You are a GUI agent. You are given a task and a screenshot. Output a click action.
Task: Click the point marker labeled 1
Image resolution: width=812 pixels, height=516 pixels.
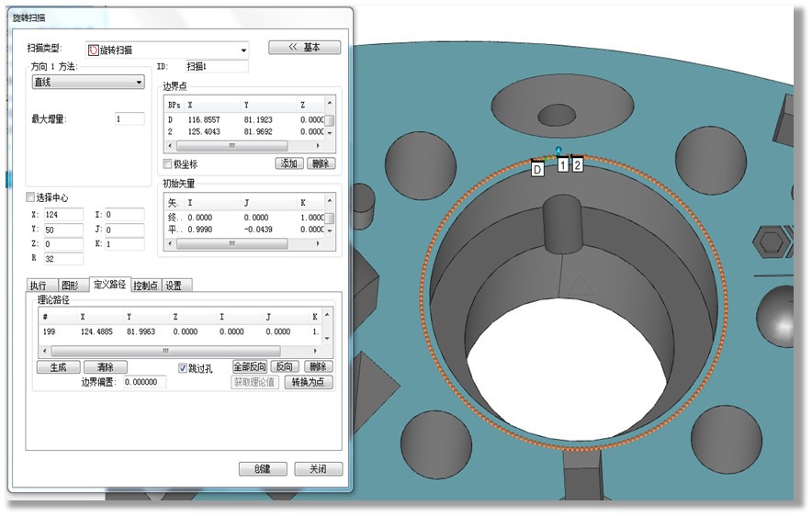click(x=563, y=165)
